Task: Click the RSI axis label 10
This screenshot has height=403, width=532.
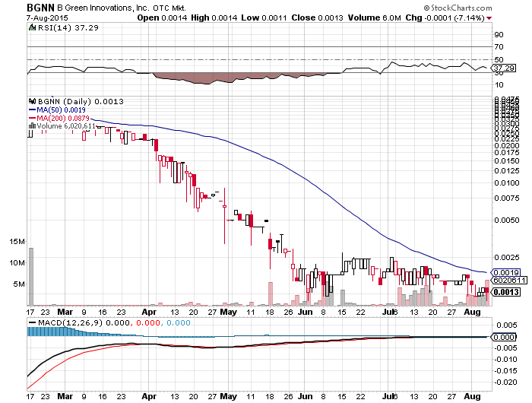Action: pyautogui.click(x=499, y=85)
